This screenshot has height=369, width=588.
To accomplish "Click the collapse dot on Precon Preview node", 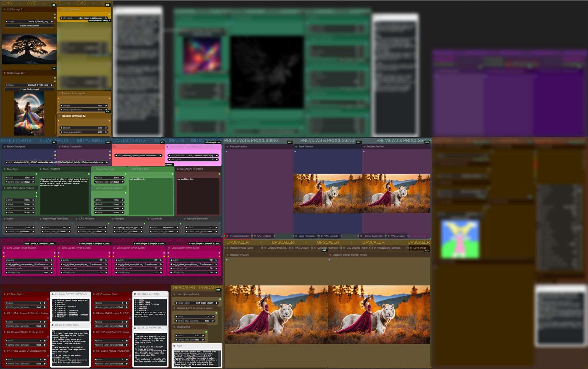I will point(228,147).
